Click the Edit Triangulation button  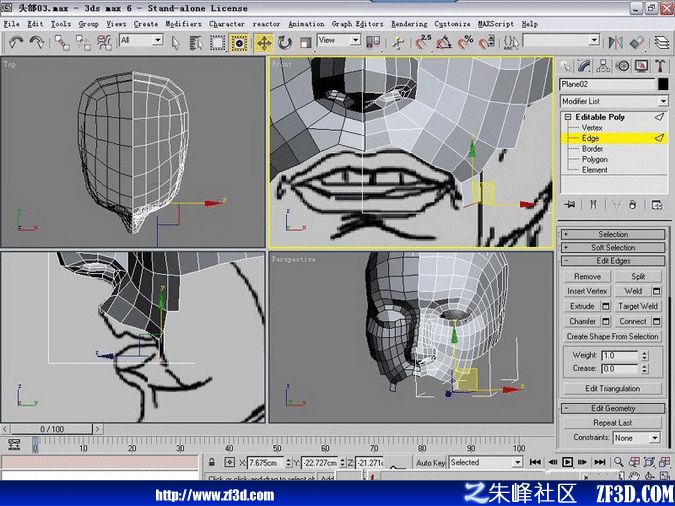(613, 388)
